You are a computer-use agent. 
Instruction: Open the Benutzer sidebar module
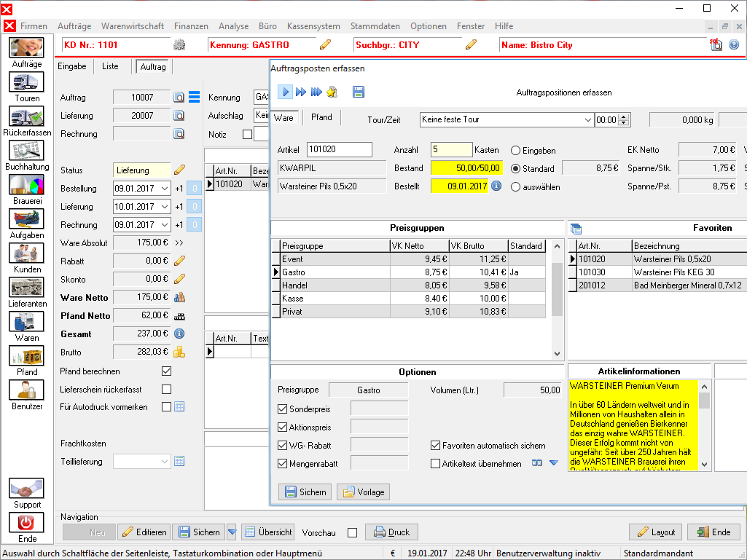27,390
